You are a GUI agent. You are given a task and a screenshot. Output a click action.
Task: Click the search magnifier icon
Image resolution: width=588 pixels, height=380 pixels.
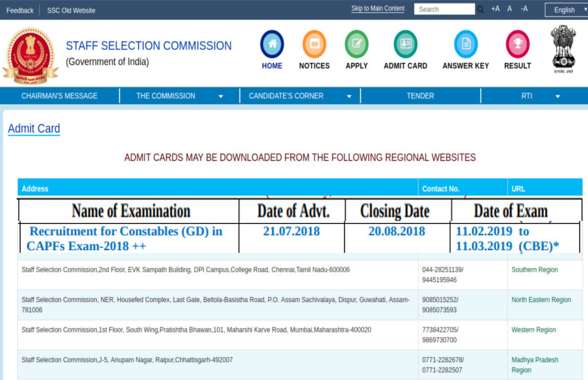pyautogui.click(x=481, y=10)
